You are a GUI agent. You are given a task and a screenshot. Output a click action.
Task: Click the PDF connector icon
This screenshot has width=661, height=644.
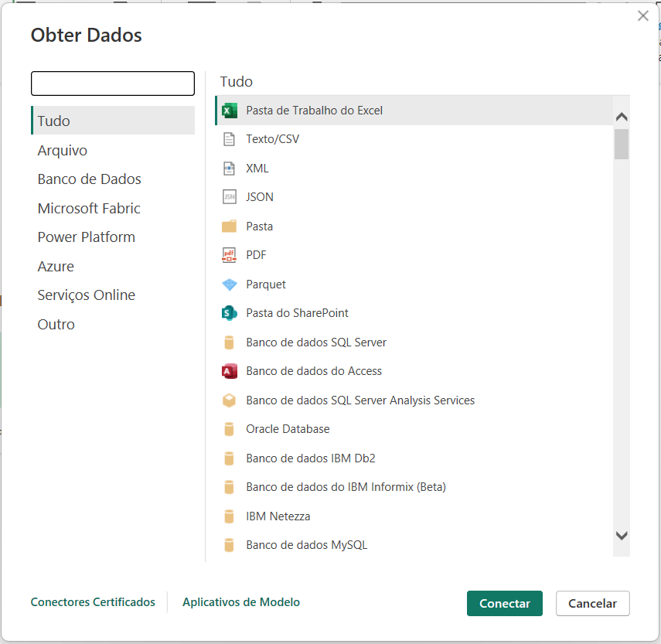[229, 255]
